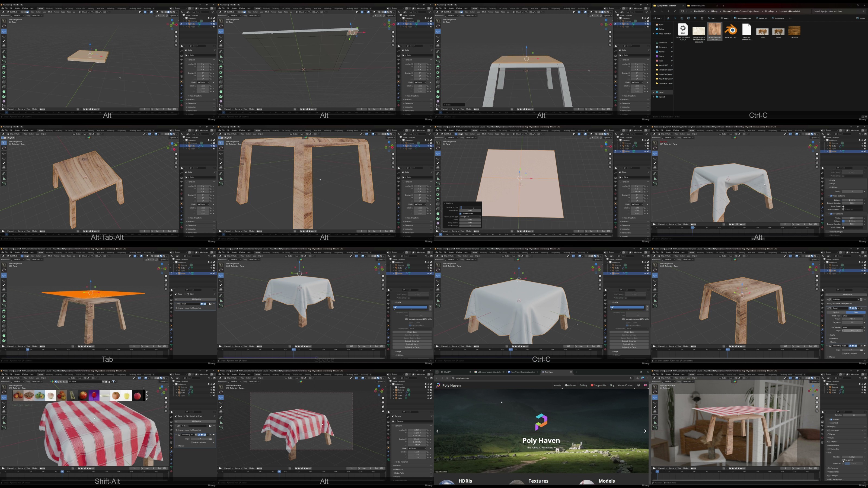Open the 'Julien Rollin' credit link

(442, 471)
